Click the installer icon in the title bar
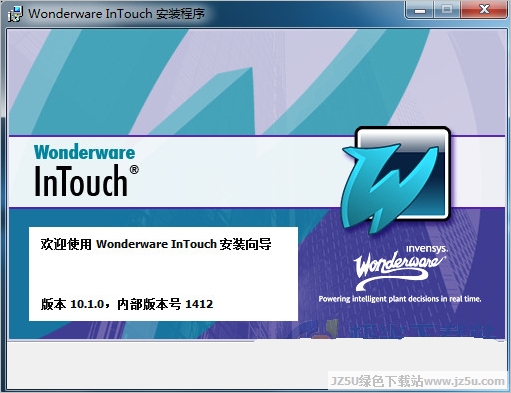The width and height of the screenshot is (511, 393). pos(15,14)
